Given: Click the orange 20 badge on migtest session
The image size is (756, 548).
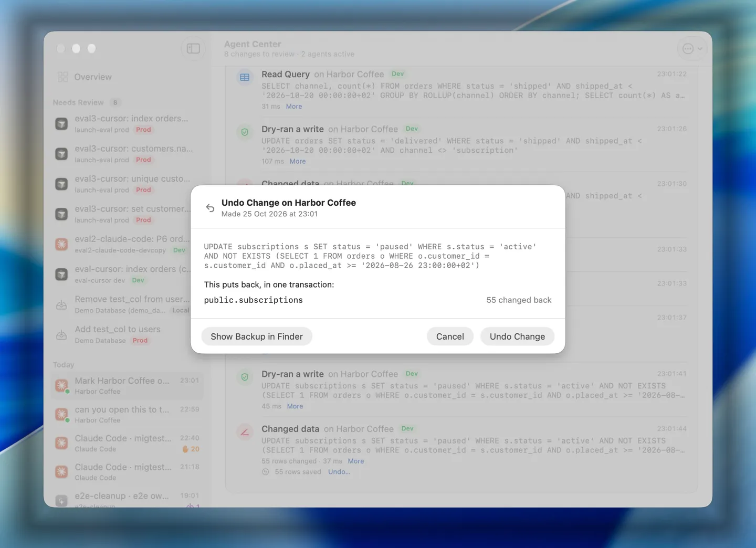Looking at the screenshot, I should click(191, 449).
